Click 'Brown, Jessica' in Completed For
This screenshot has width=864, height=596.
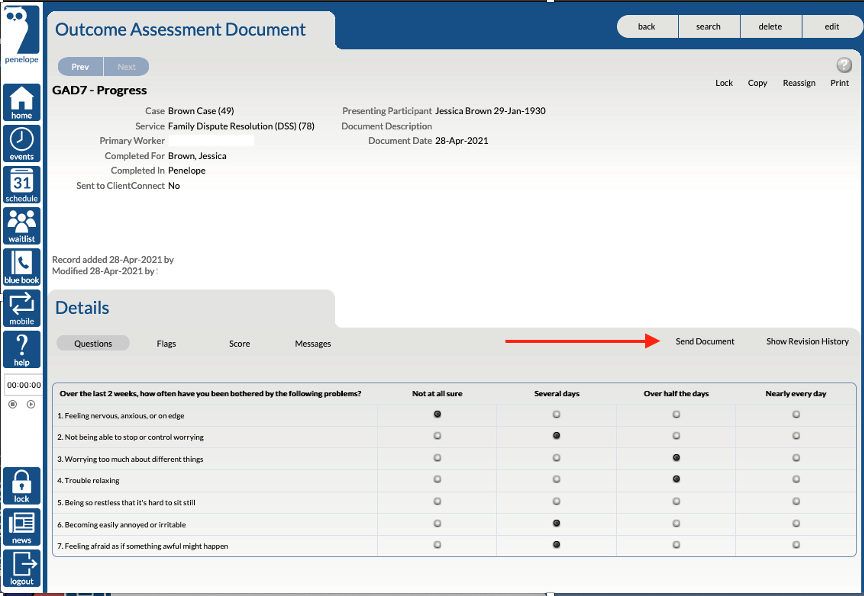click(197, 156)
